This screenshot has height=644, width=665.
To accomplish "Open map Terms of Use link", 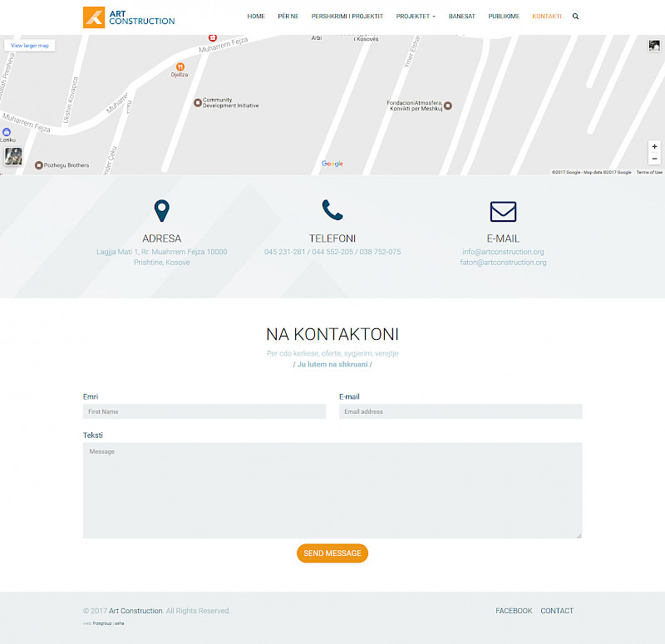I will (x=649, y=172).
